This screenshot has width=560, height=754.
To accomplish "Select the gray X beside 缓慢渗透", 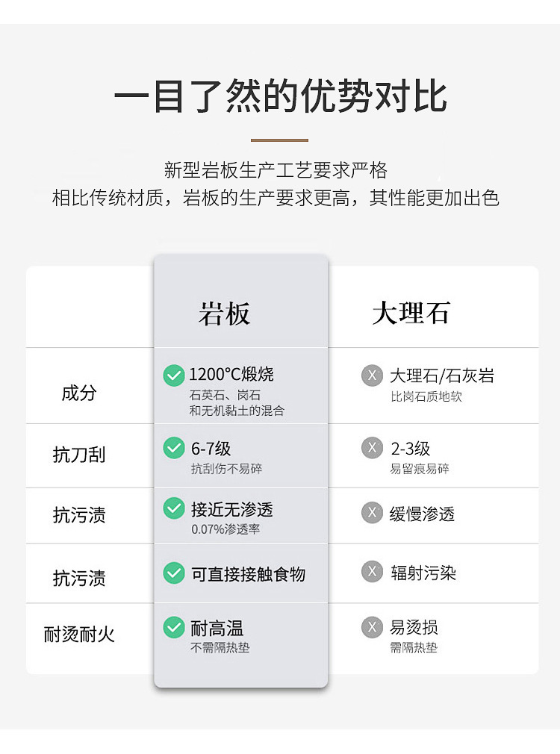I will point(372,513).
